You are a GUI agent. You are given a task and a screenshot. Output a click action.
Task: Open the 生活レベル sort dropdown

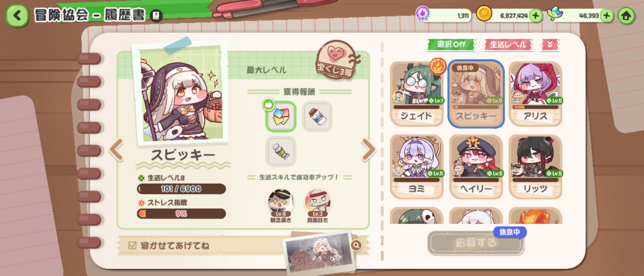coord(508,44)
